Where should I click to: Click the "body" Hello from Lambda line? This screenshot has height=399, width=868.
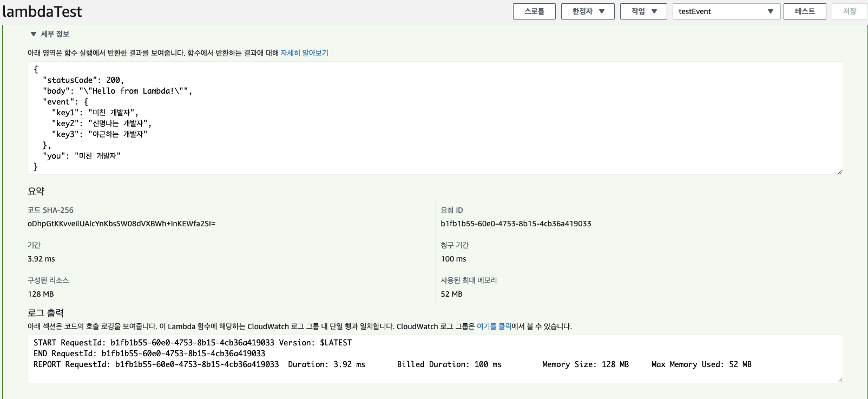(x=117, y=91)
